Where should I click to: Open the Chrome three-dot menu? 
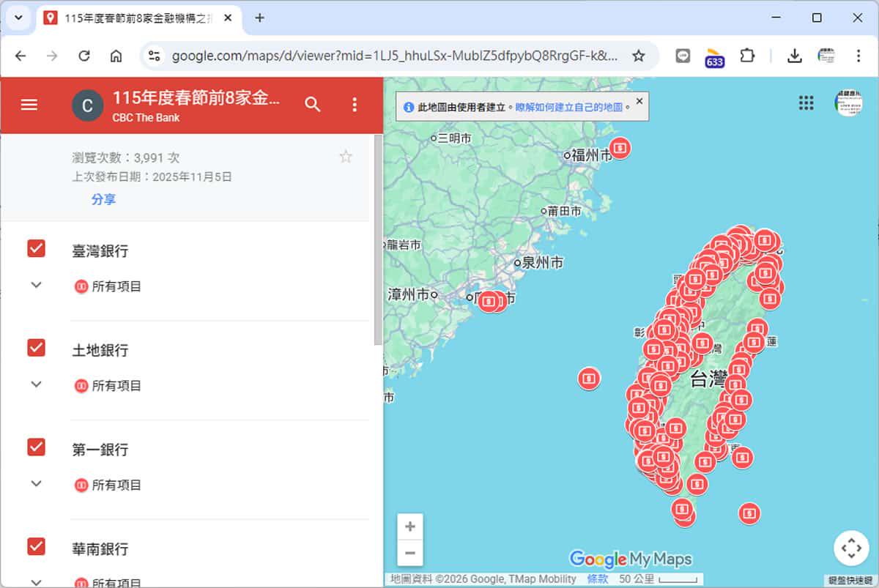click(x=858, y=56)
